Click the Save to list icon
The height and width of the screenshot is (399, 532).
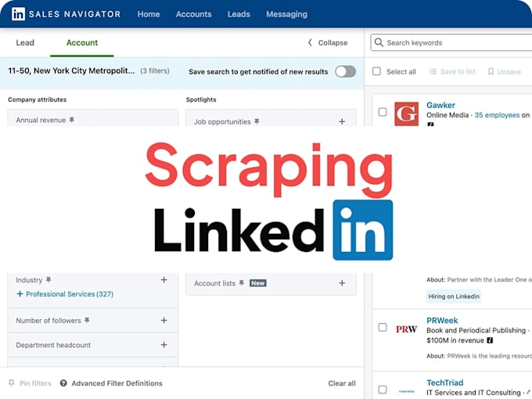(x=433, y=72)
